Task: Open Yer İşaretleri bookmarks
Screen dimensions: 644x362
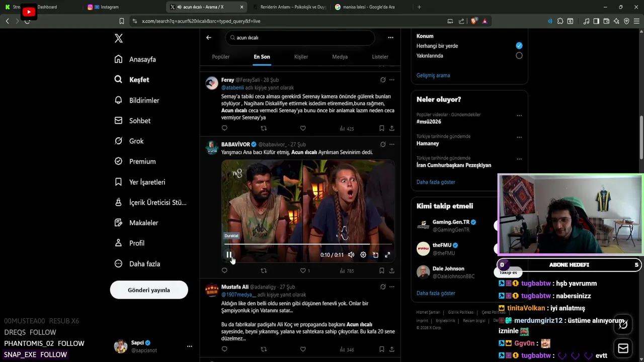Action: [x=140, y=182]
